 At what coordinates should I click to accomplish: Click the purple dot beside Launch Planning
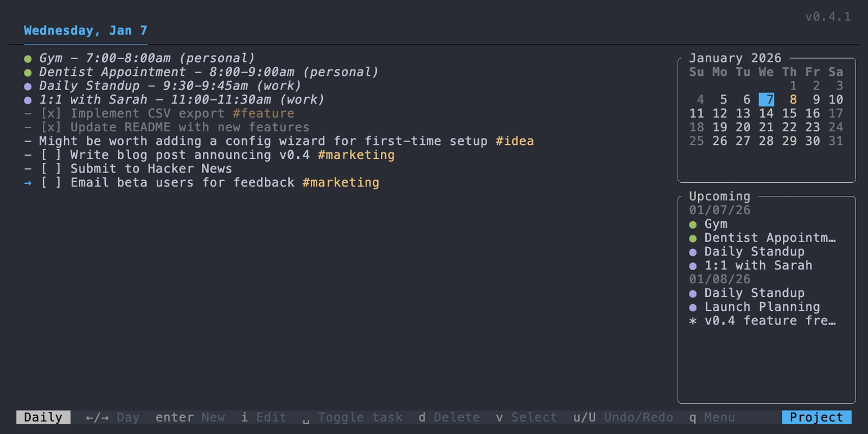(x=693, y=307)
